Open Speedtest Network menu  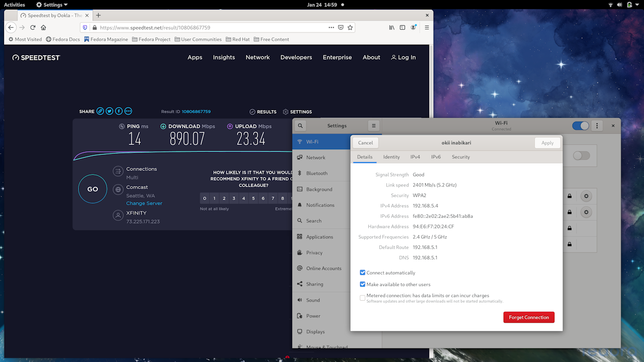(258, 57)
